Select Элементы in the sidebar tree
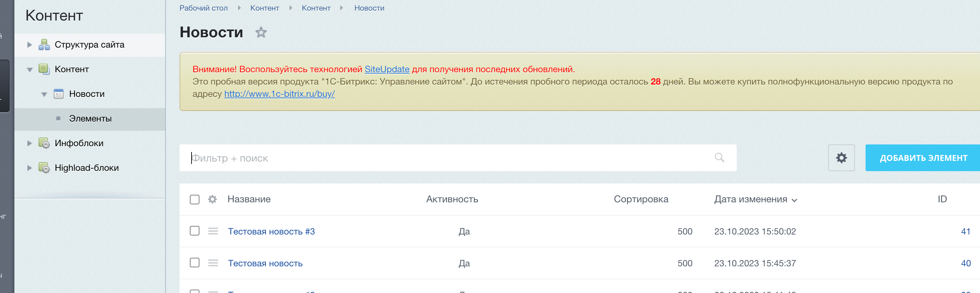The width and height of the screenshot is (980, 293). click(x=90, y=118)
